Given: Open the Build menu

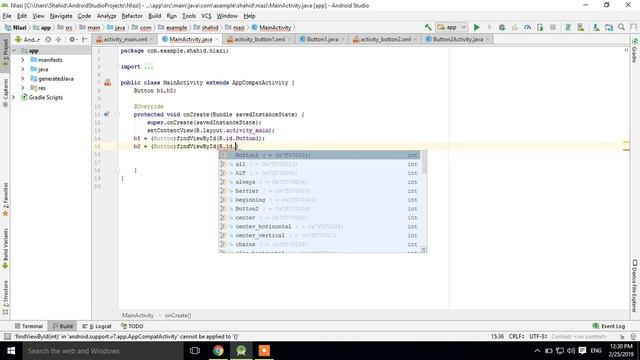Looking at the screenshot, I should 154,16.
